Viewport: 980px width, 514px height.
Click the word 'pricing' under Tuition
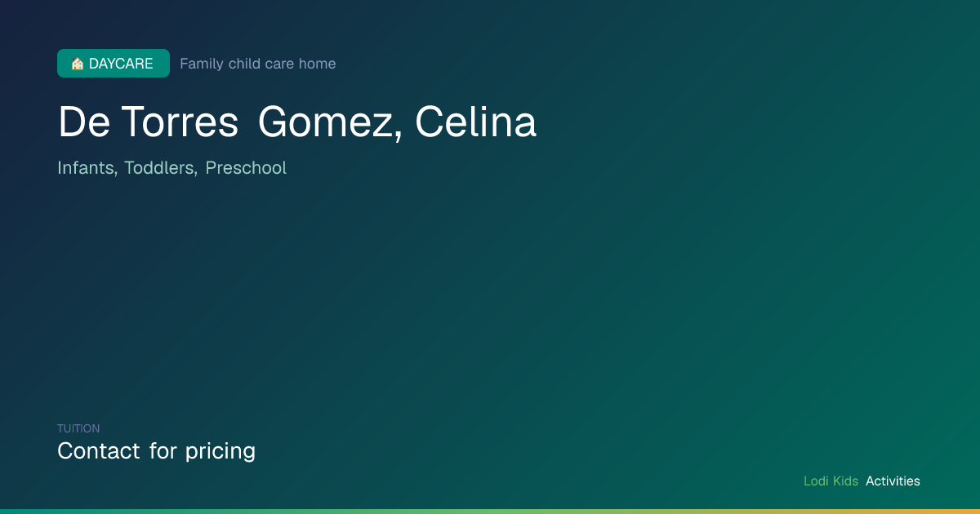click(220, 451)
